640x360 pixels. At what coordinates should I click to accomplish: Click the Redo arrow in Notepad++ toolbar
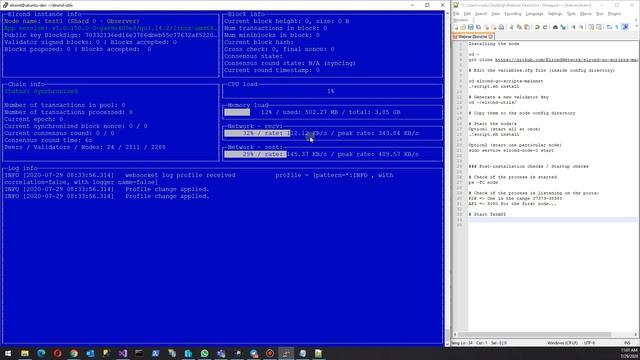(544, 27)
